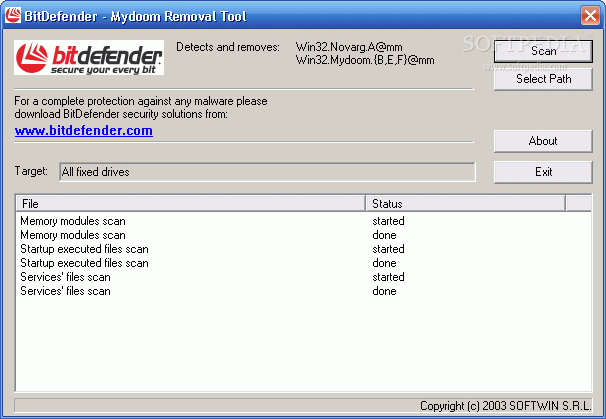Select the Services' files scan started row
This screenshot has height=419, width=606.
click(x=303, y=277)
